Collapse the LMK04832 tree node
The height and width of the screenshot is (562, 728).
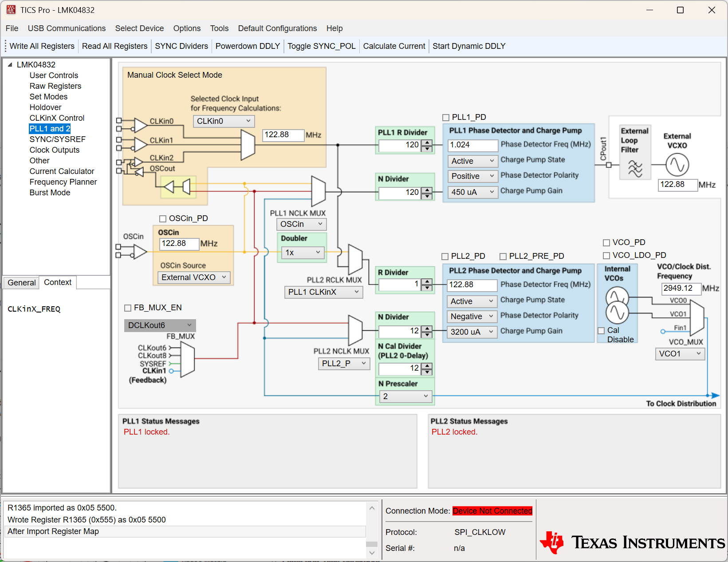10,65
